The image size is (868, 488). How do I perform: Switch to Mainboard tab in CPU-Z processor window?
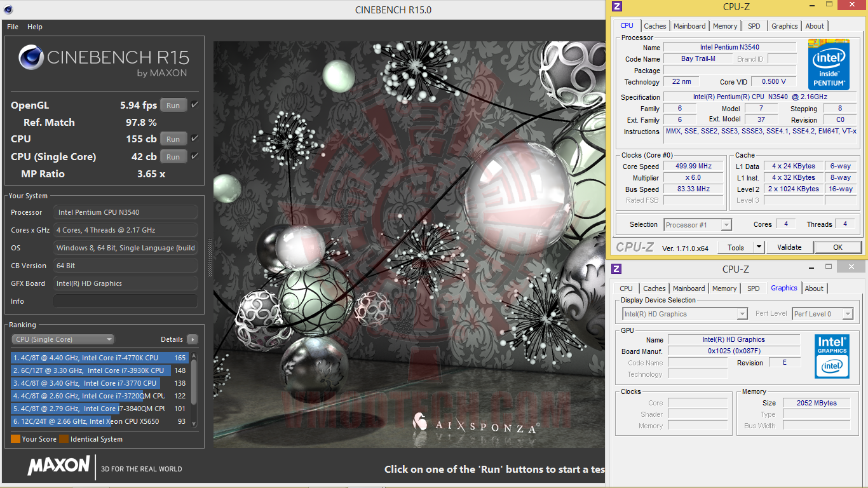(x=689, y=26)
